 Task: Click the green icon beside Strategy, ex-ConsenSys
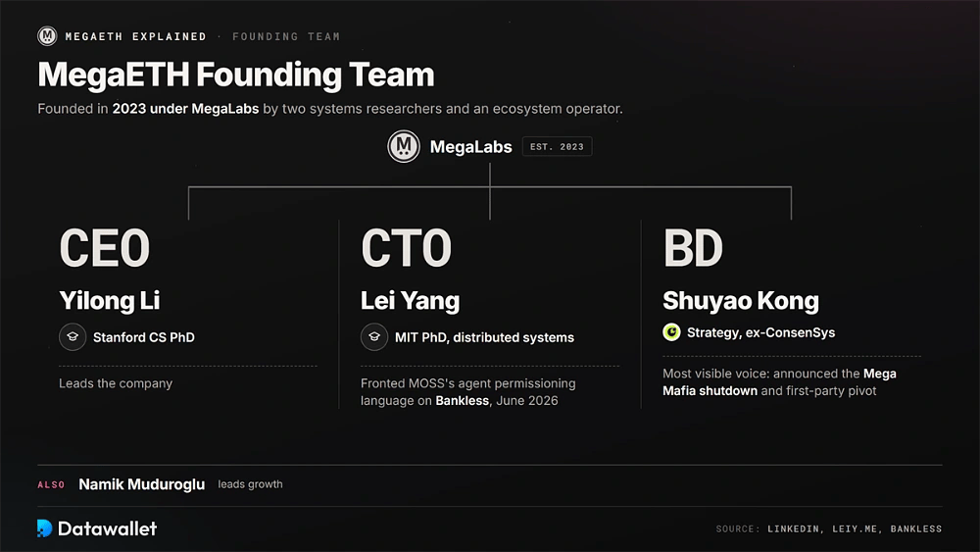[671, 332]
